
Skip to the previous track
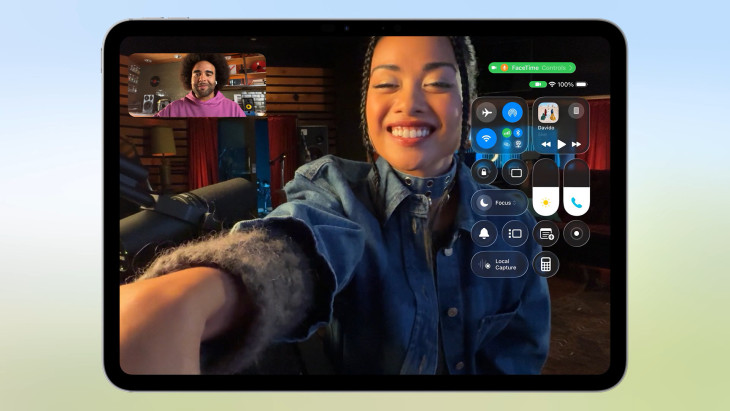coord(546,144)
